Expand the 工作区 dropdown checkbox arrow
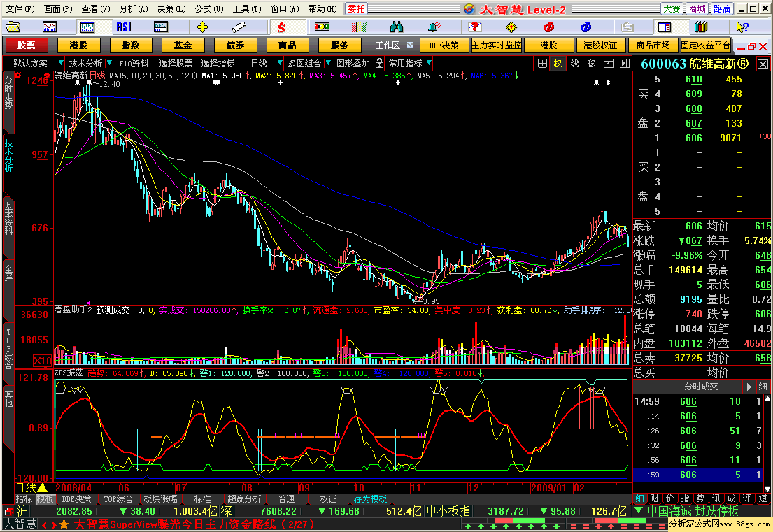This screenshot has height=532, width=773. pos(410,45)
